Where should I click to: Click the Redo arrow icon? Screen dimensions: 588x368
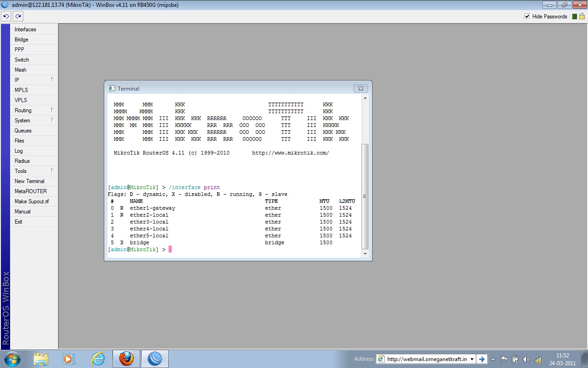pos(18,16)
